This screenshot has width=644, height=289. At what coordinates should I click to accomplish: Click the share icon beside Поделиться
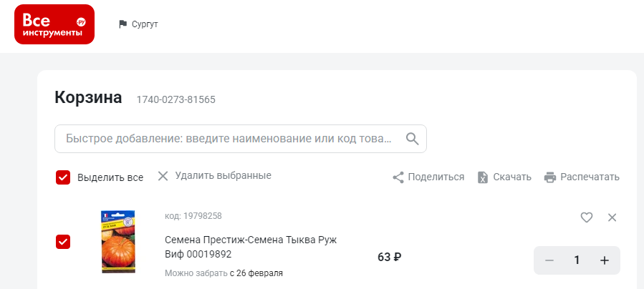click(398, 177)
